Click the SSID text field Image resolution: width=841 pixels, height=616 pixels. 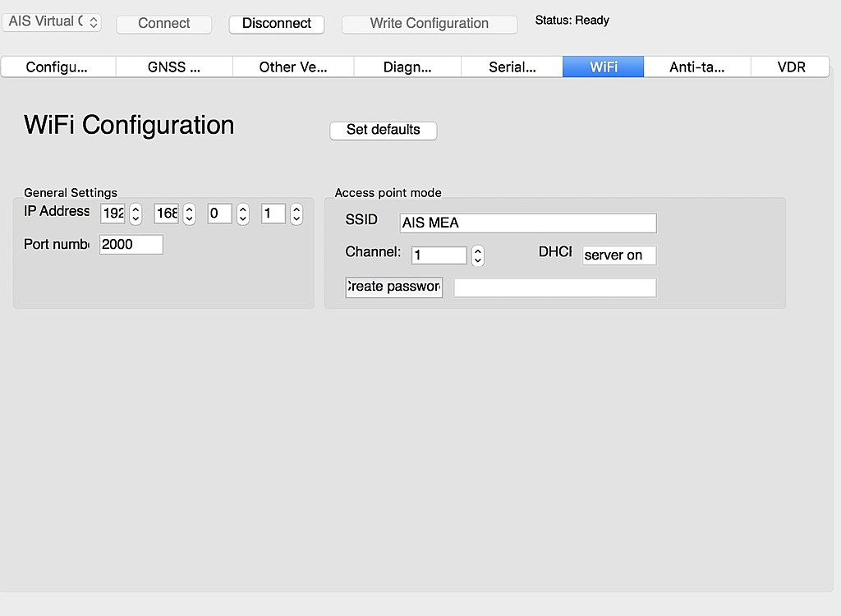527,223
